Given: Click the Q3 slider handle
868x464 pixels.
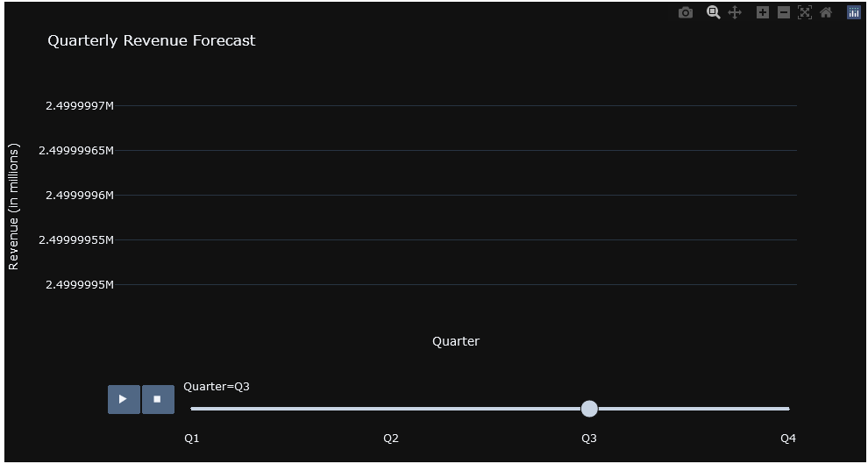Looking at the screenshot, I should (589, 410).
